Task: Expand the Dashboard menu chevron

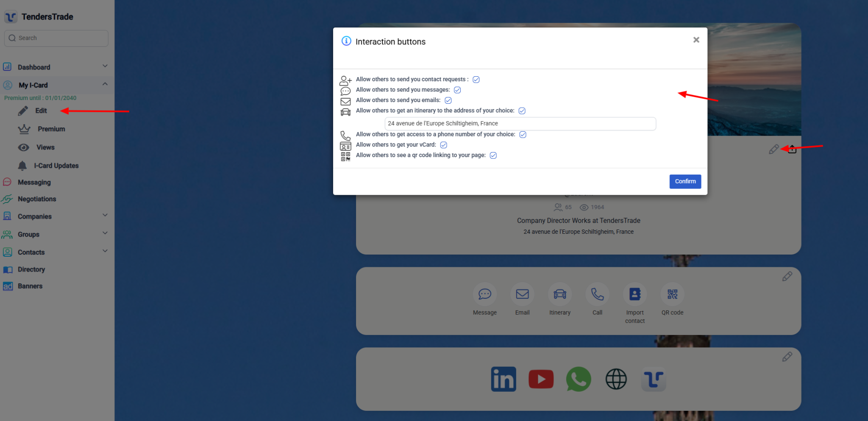Action: [x=105, y=66]
